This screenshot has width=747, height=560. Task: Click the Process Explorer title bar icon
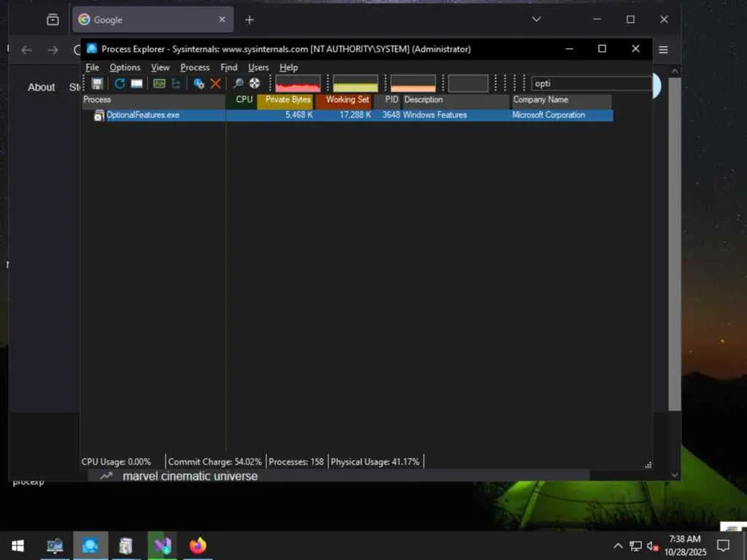pyautogui.click(x=91, y=49)
